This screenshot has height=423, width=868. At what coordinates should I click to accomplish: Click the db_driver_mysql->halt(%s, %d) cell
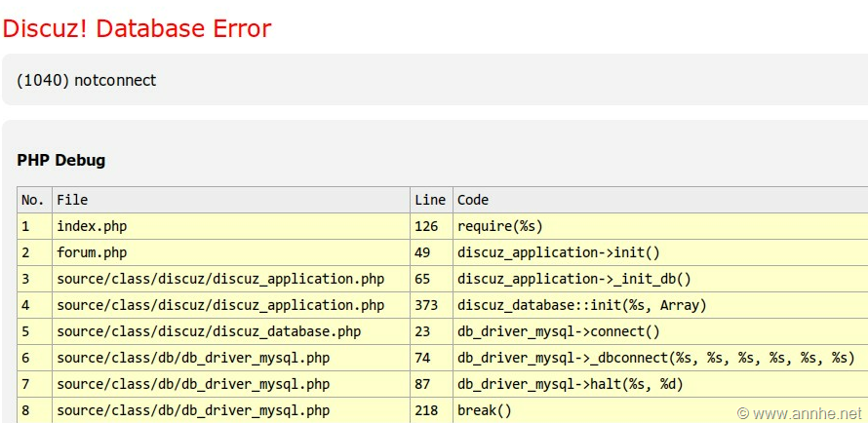pyautogui.click(x=571, y=384)
